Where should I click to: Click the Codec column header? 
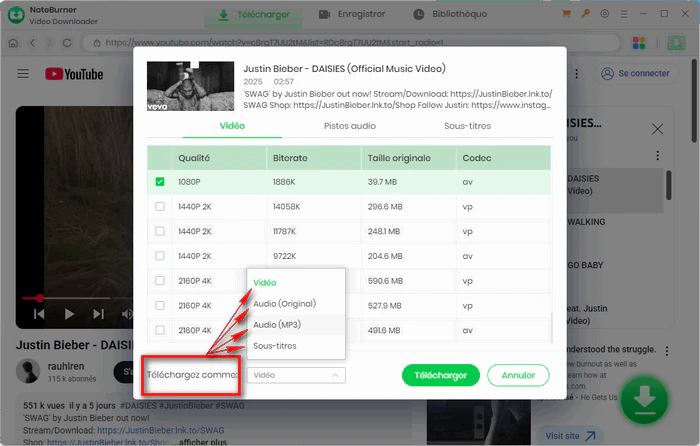point(504,158)
